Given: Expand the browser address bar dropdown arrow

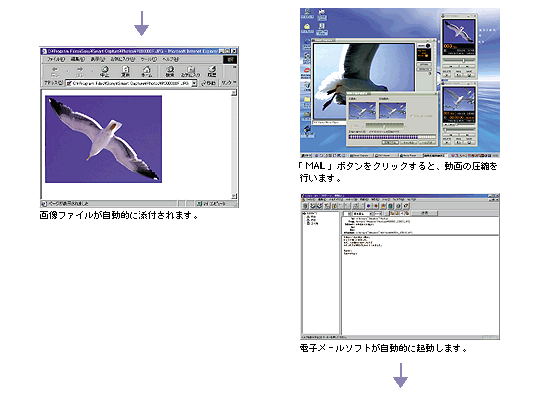Looking at the screenshot, I should click(194, 83).
